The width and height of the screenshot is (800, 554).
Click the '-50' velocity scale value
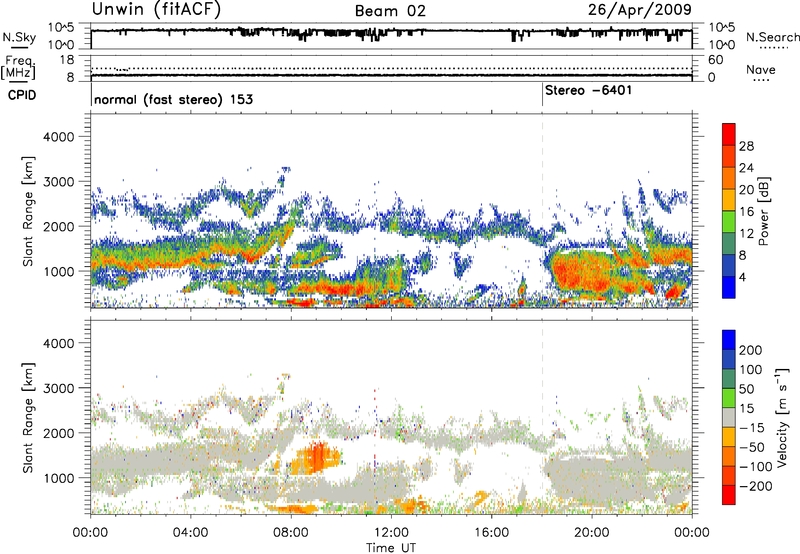coord(752,447)
